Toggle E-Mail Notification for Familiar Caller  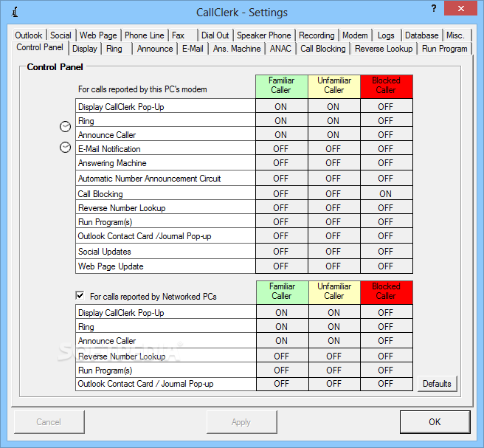[x=282, y=149]
